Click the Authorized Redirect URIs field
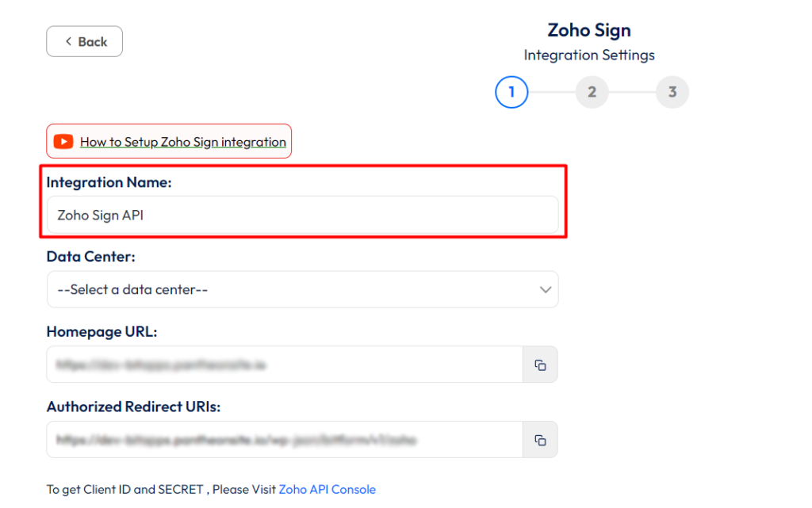Image resolution: width=812 pixels, height=508 pixels. pos(278,439)
